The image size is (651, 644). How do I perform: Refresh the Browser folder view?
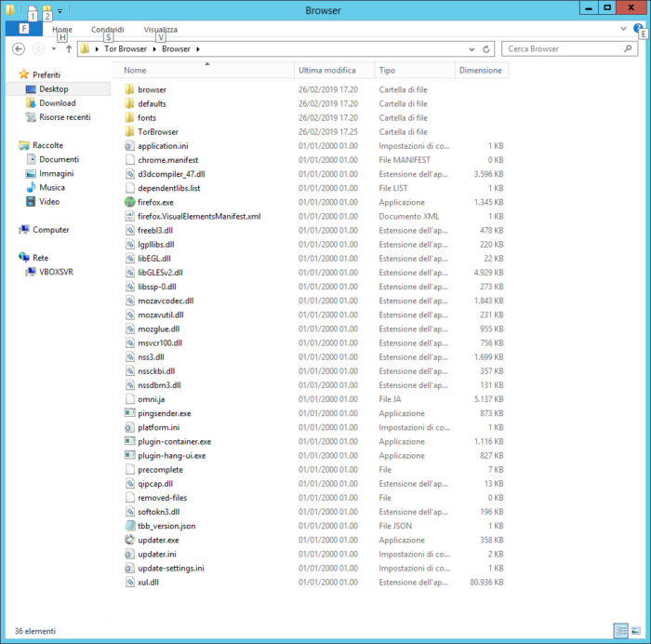tap(486, 49)
